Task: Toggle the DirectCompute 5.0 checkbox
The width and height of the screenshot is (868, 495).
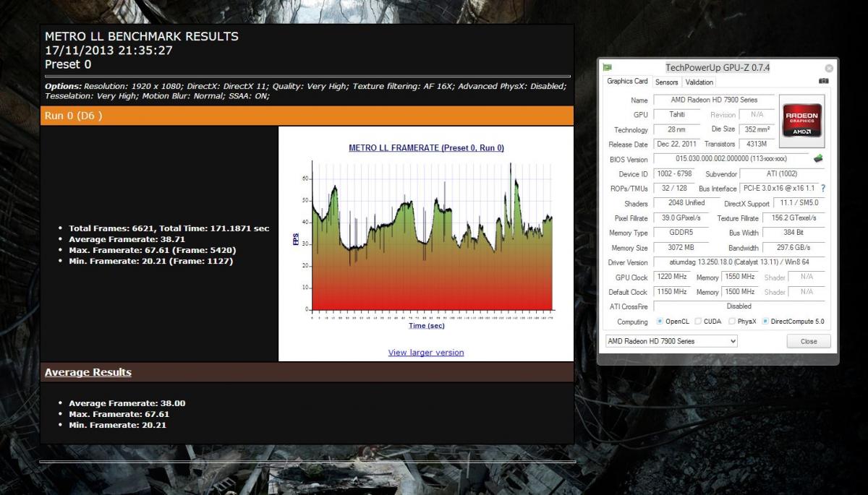Action: point(765,322)
